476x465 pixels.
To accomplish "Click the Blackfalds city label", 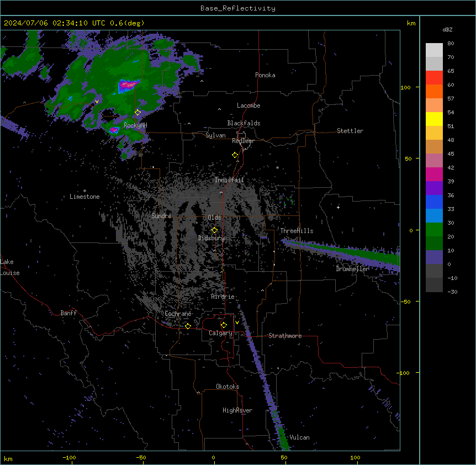I will click(x=244, y=123).
